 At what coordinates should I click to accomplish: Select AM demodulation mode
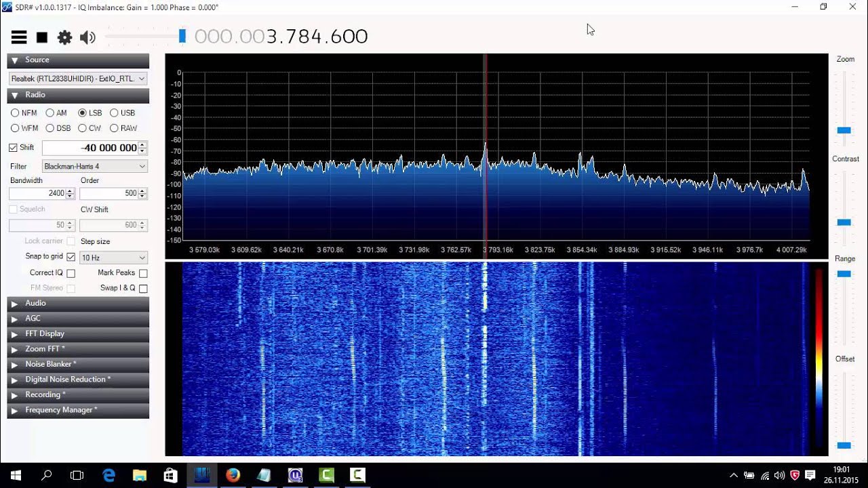tap(50, 113)
